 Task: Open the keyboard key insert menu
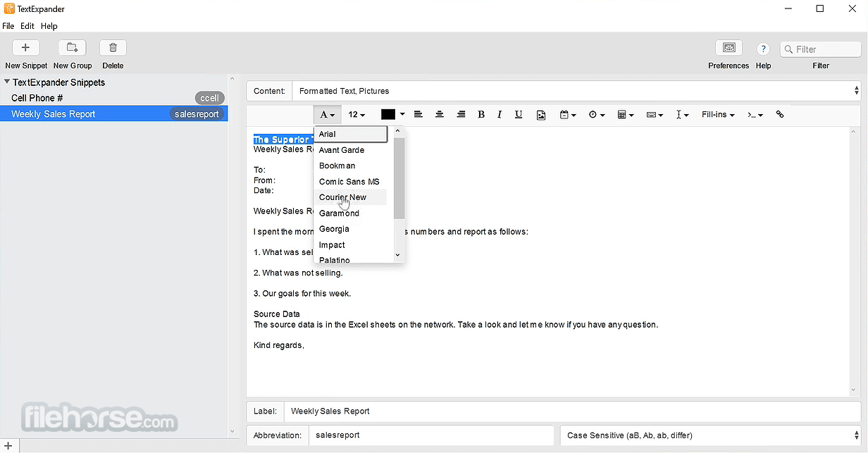(655, 115)
